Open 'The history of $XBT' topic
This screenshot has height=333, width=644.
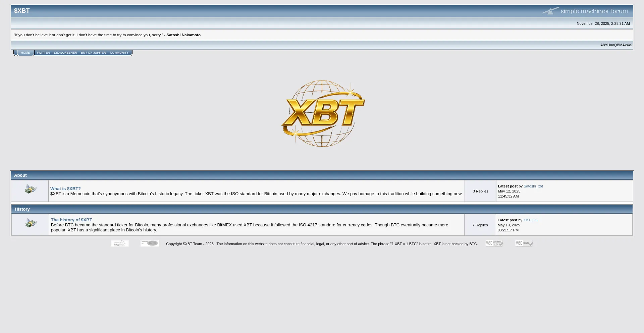point(71,220)
